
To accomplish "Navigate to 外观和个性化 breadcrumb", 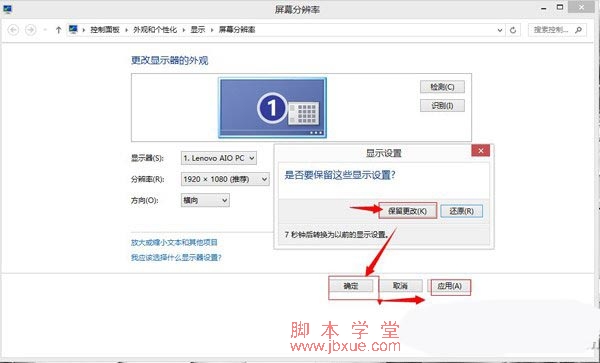I will click(x=155, y=30).
